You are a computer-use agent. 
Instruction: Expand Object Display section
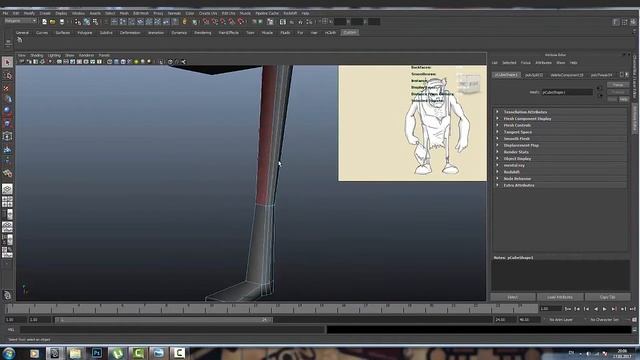[x=560, y=159]
